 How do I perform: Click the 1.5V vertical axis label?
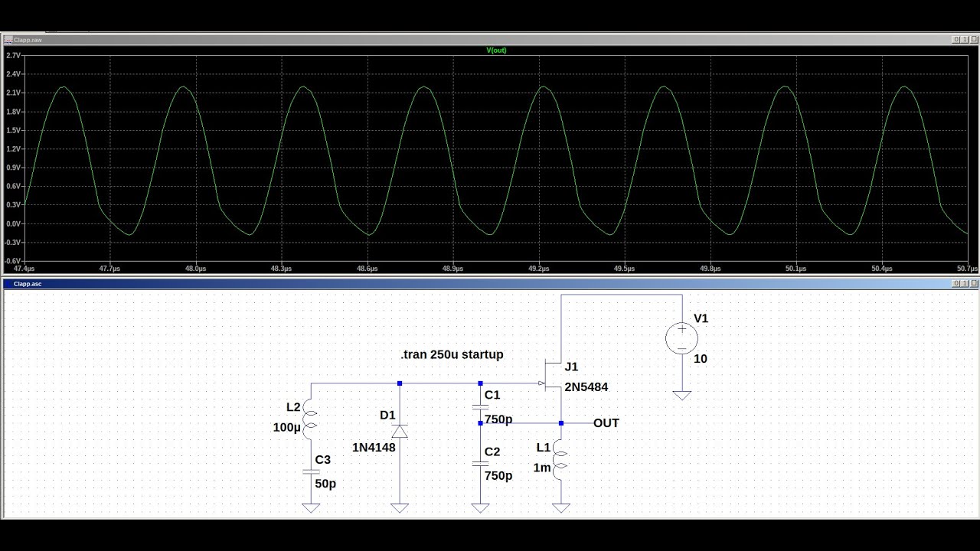point(13,130)
